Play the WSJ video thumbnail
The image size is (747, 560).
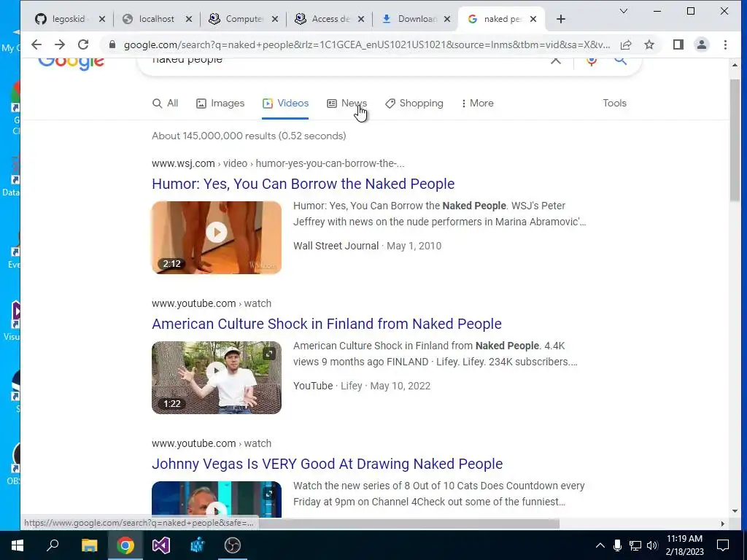pyautogui.click(x=216, y=237)
